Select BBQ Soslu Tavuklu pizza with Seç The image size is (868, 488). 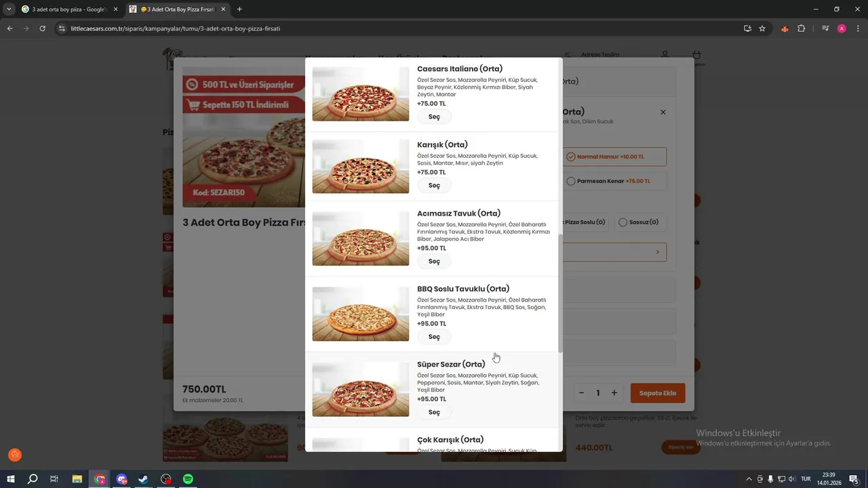coord(434,337)
